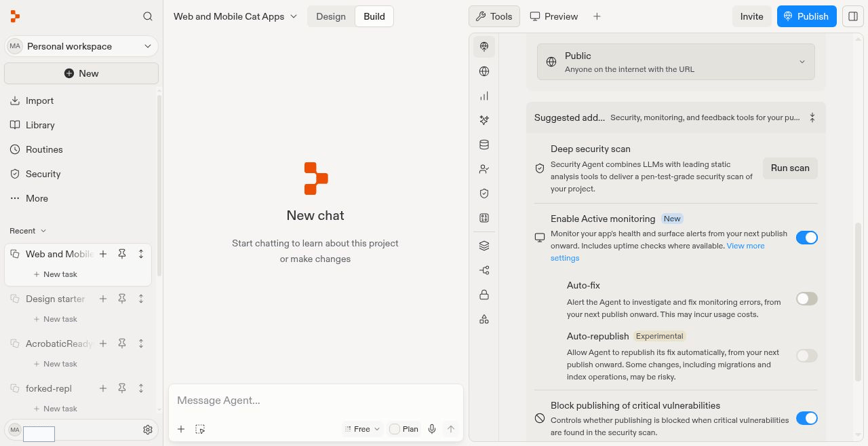This screenshot has width=868, height=446.
Task: Collapse the Recent list chevron
Action: tap(44, 231)
